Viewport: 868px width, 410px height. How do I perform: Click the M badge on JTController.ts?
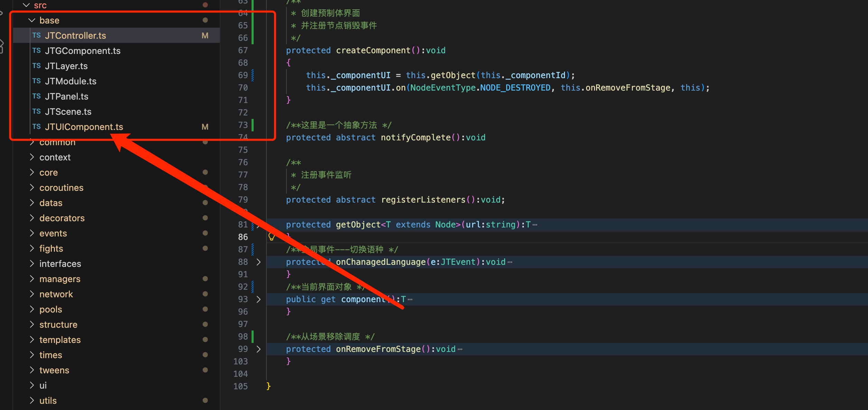(x=205, y=36)
